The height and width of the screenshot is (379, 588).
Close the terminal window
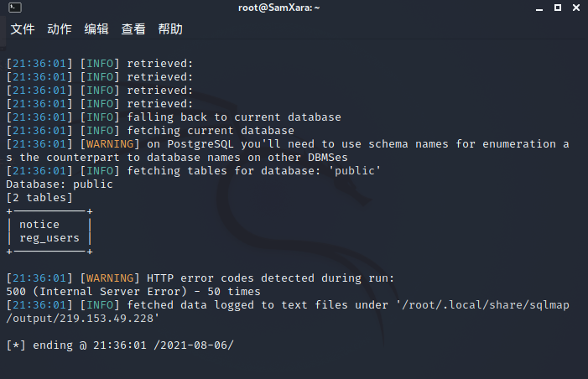click(576, 8)
